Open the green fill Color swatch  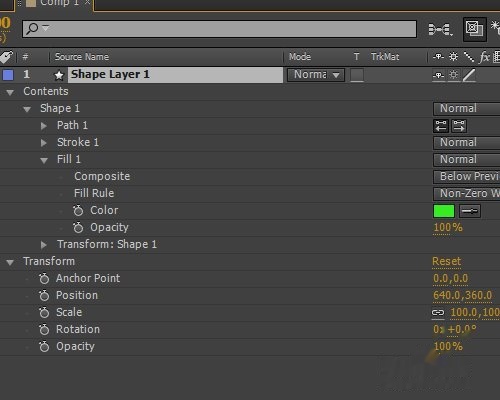[x=444, y=211]
